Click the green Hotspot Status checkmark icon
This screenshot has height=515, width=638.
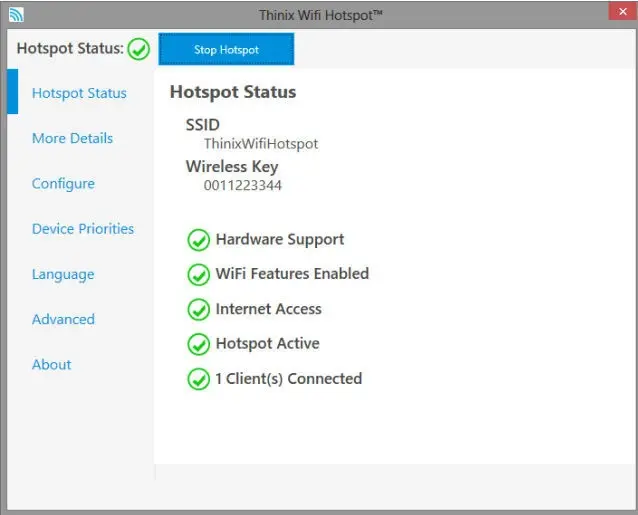click(x=139, y=49)
